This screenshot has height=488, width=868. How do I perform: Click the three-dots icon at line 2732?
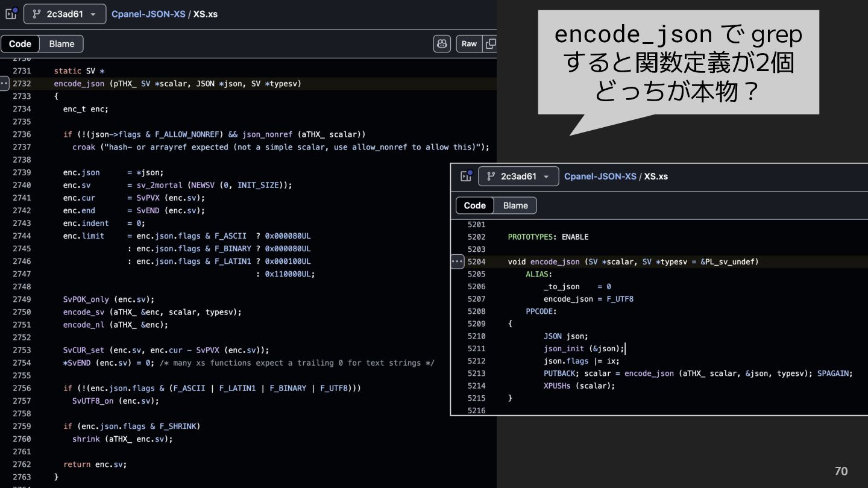tap(4, 84)
